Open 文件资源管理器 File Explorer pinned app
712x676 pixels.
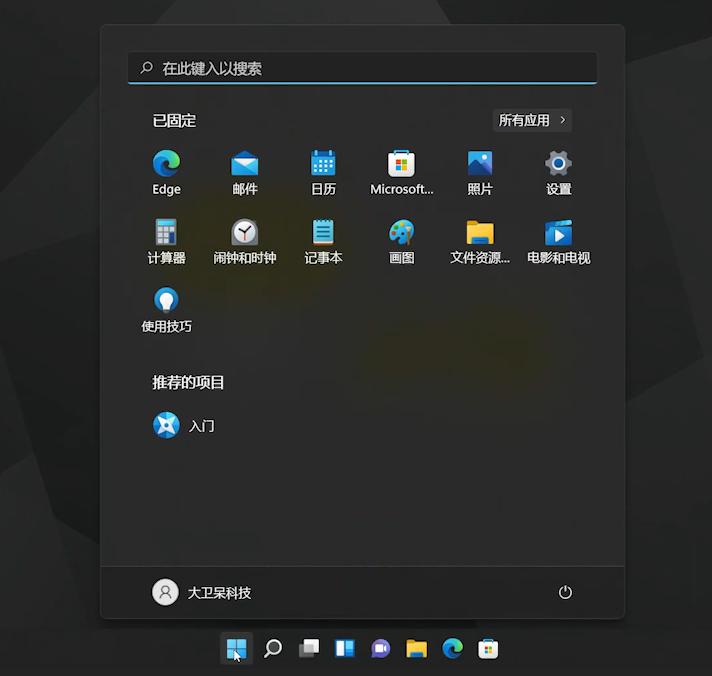pos(480,242)
